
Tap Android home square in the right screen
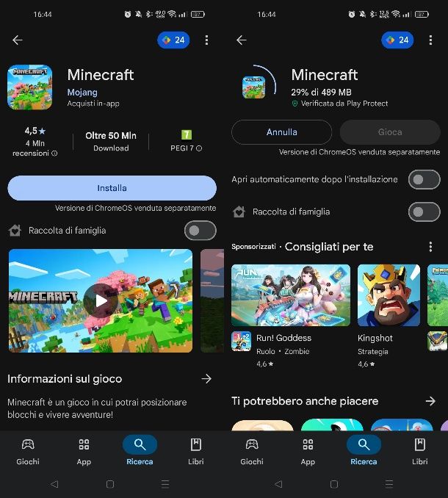[334, 484]
